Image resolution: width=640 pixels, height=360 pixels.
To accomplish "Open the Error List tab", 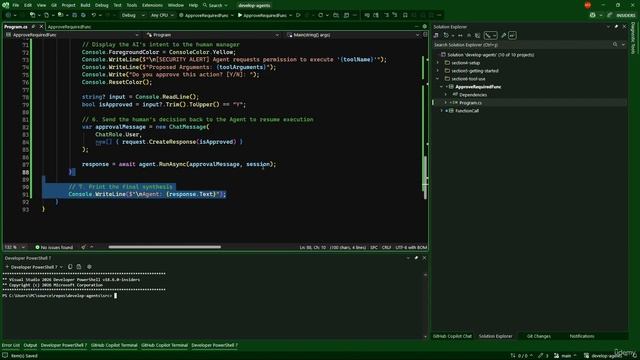I will pyautogui.click(x=11, y=345).
